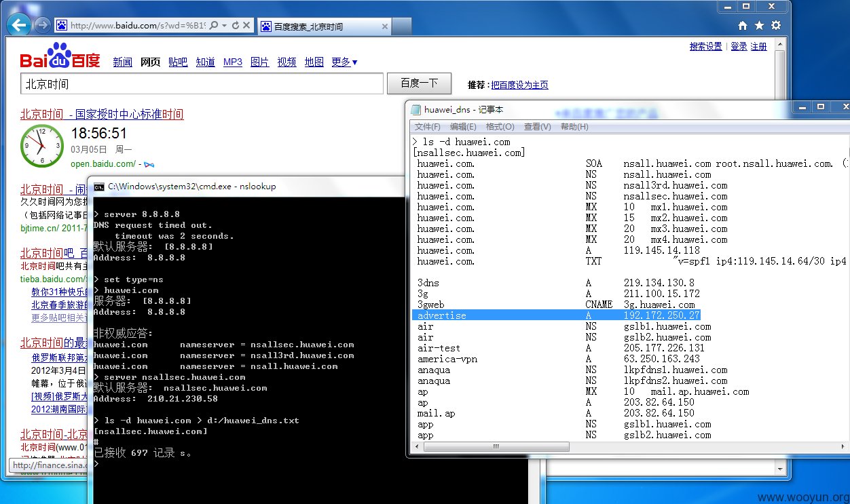Click the Baidu paw favicon in address bar
This screenshot has width=850, height=504.
62,26
